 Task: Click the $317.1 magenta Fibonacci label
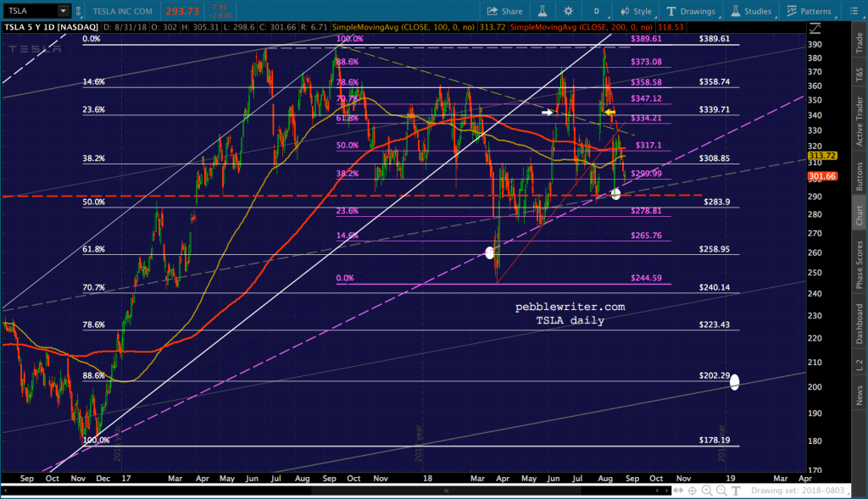[648, 146]
